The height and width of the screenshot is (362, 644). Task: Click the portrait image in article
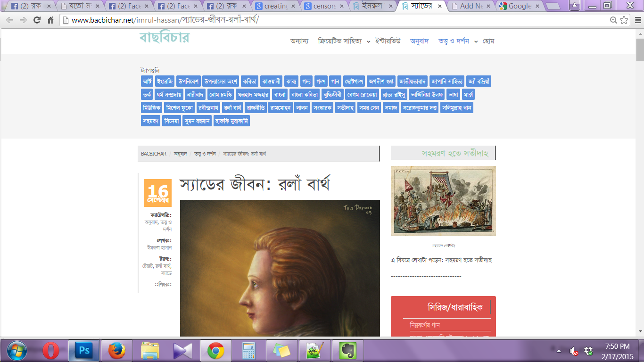280,268
